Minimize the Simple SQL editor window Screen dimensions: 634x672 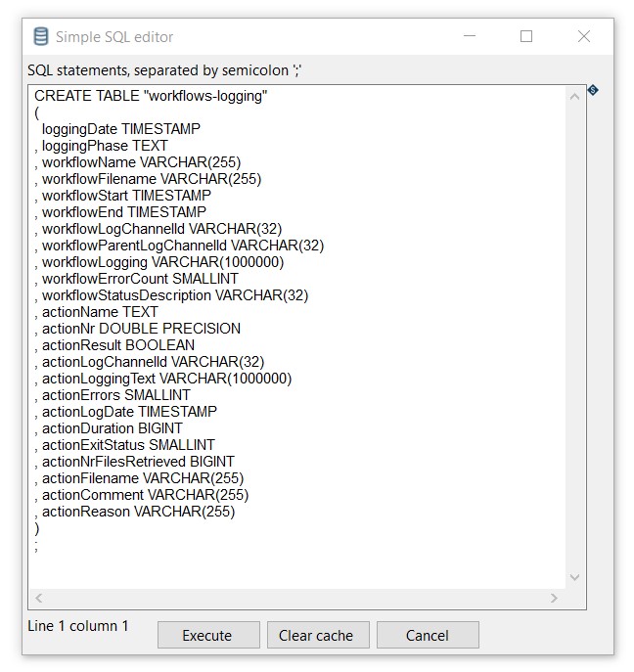[469, 37]
